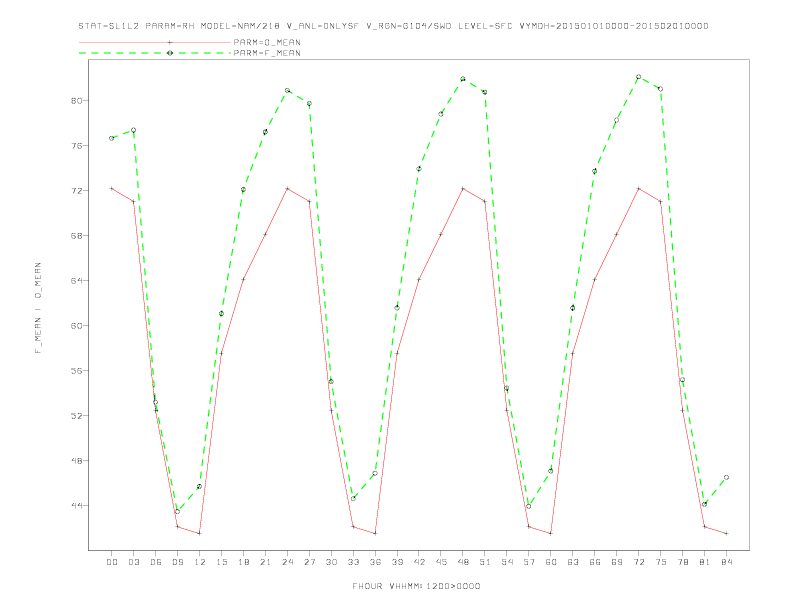Click the x-axis tick label 51
792x612 pixels.
click(x=485, y=562)
